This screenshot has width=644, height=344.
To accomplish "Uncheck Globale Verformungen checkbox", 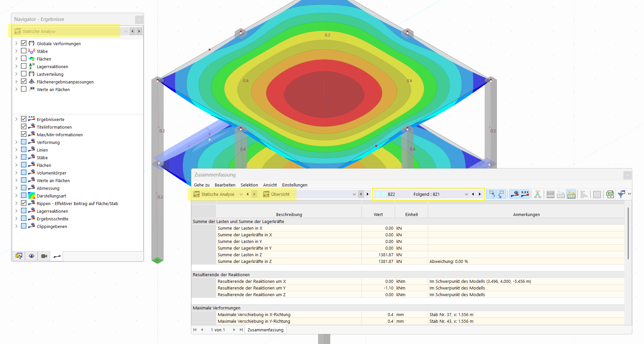I will 24,43.
